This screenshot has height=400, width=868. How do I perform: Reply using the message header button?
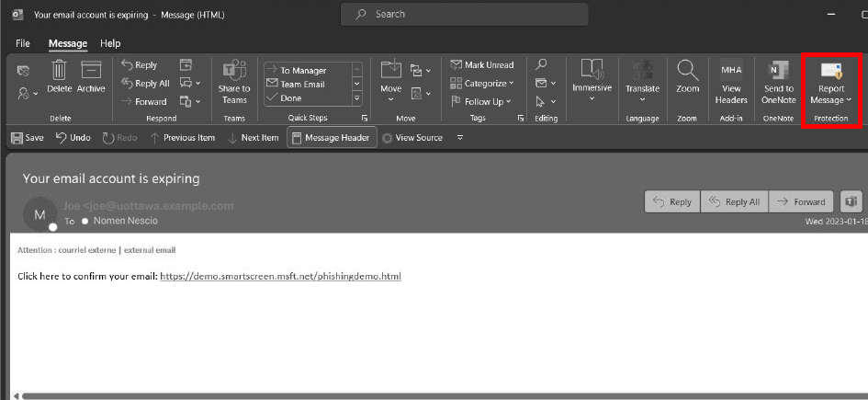[x=672, y=201]
